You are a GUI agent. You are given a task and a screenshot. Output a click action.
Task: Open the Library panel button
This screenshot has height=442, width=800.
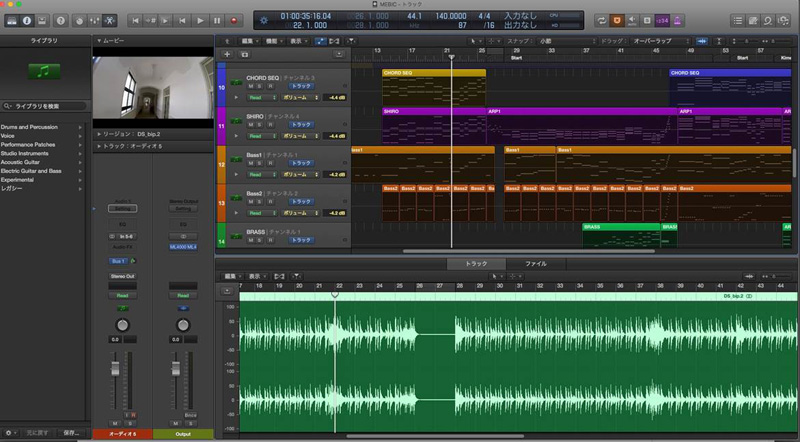[12, 21]
